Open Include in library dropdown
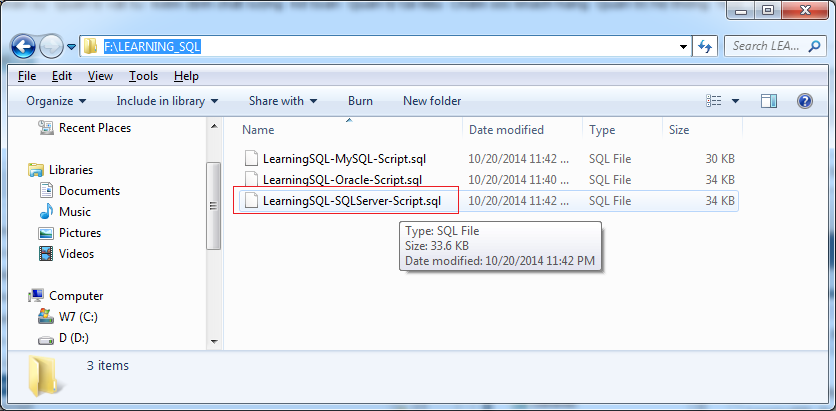Viewport: 836px width, 411px height. click(x=167, y=101)
